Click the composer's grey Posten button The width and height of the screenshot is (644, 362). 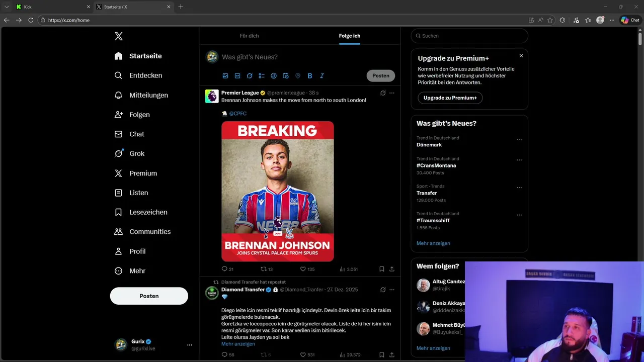click(381, 76)
